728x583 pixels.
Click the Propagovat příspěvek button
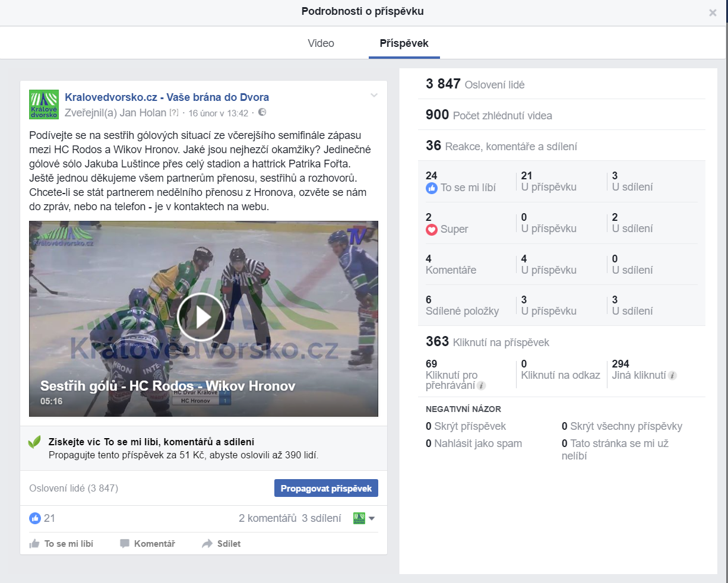(326, 488)
